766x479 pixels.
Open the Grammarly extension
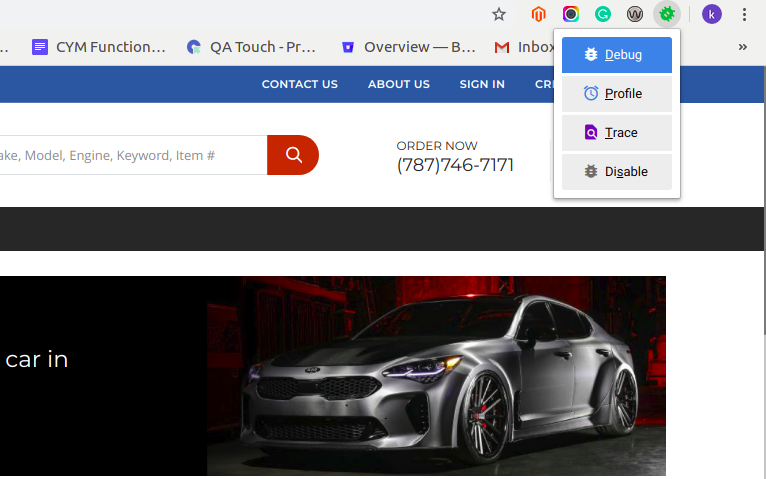(x=603, y=14)
